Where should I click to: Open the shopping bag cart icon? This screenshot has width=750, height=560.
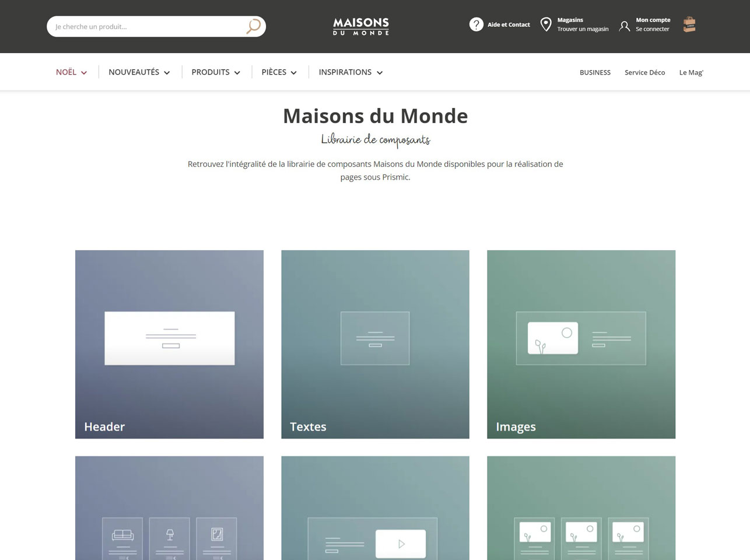point(689,24)
